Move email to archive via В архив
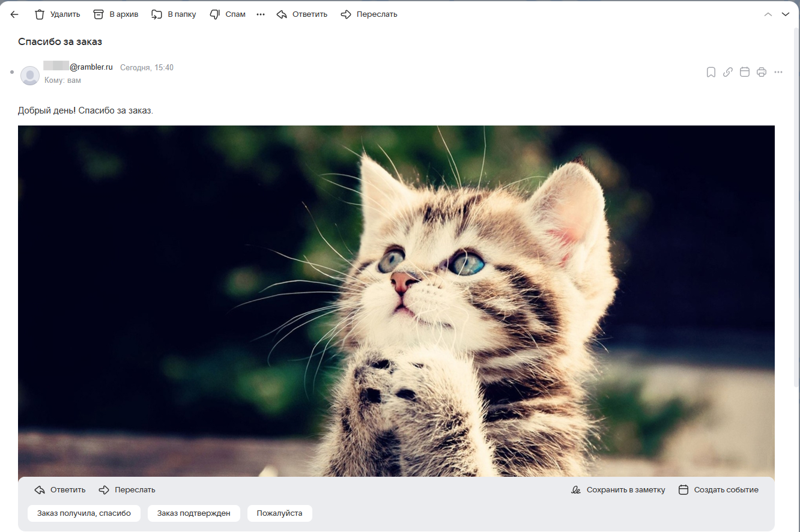This screenshot has height=532, width=800. click(115, 14)
